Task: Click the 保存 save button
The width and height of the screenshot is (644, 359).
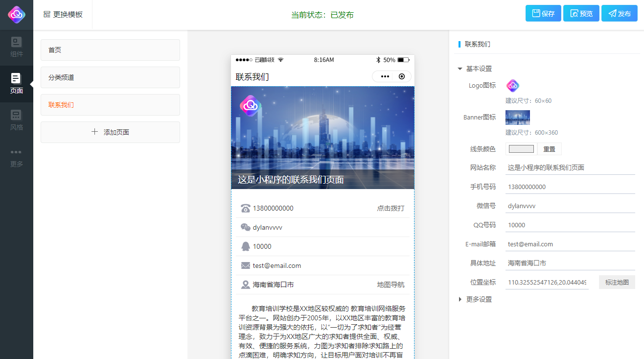Action: [x=543, y=13]
